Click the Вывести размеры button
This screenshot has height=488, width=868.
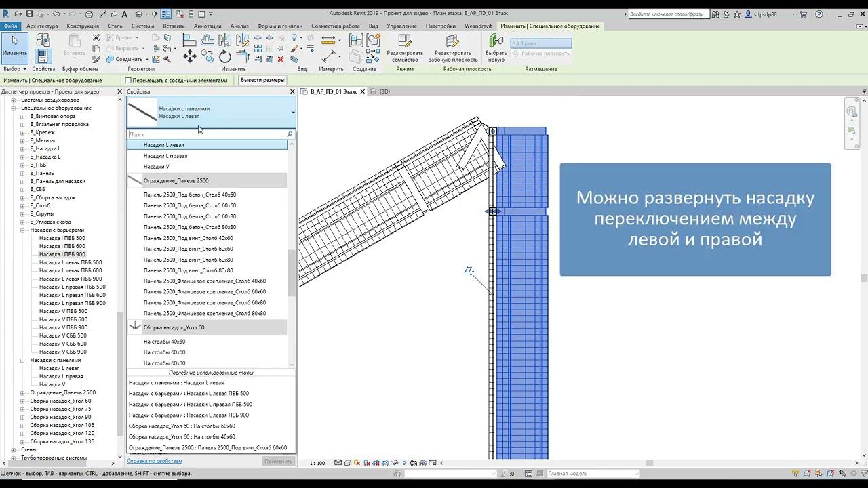pyautogui.click(x=262, y=80)
